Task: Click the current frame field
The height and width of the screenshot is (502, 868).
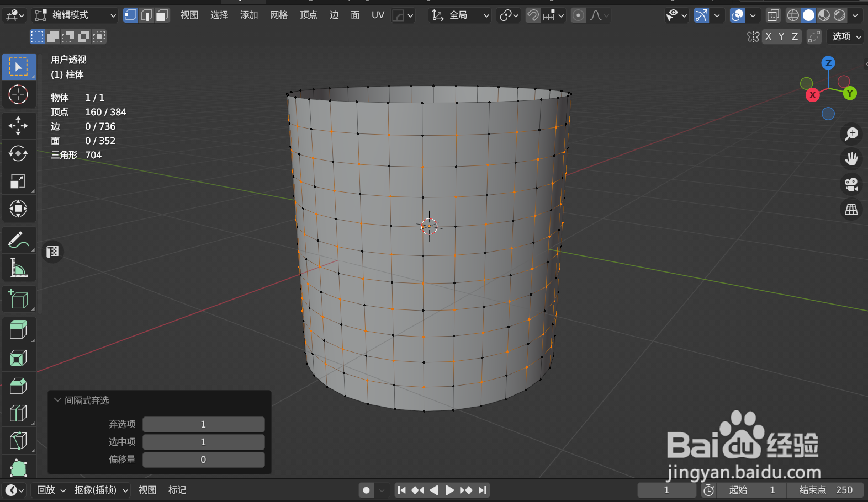Action: (666, 490)
